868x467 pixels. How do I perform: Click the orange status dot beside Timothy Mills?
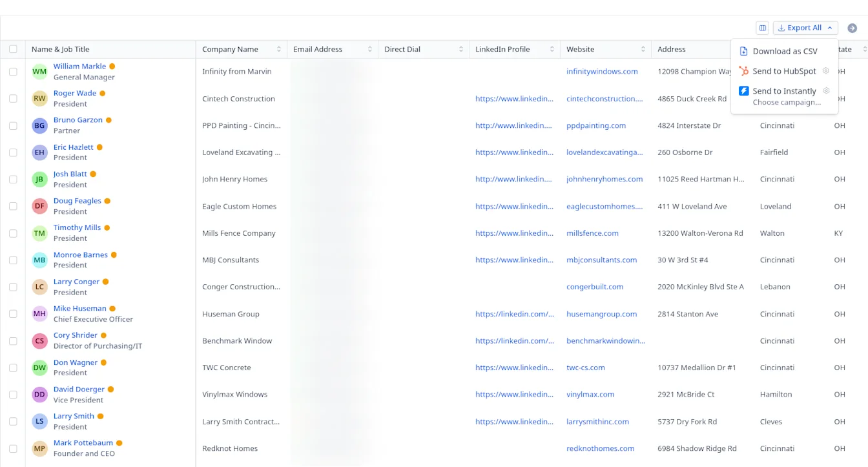click(107, 228)
